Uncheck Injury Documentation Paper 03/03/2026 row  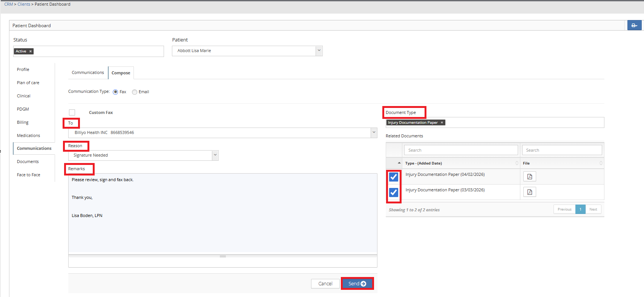pos(394,192)
